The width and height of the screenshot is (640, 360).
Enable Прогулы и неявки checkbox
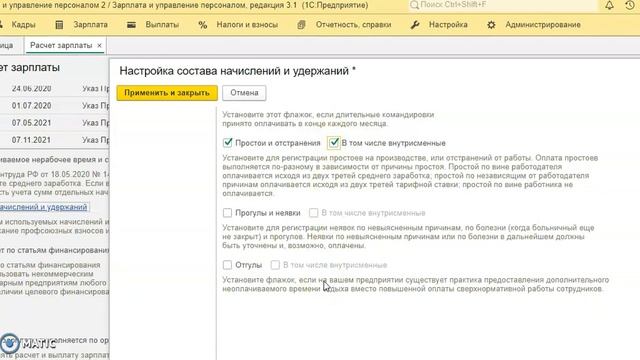pos(227,213)
